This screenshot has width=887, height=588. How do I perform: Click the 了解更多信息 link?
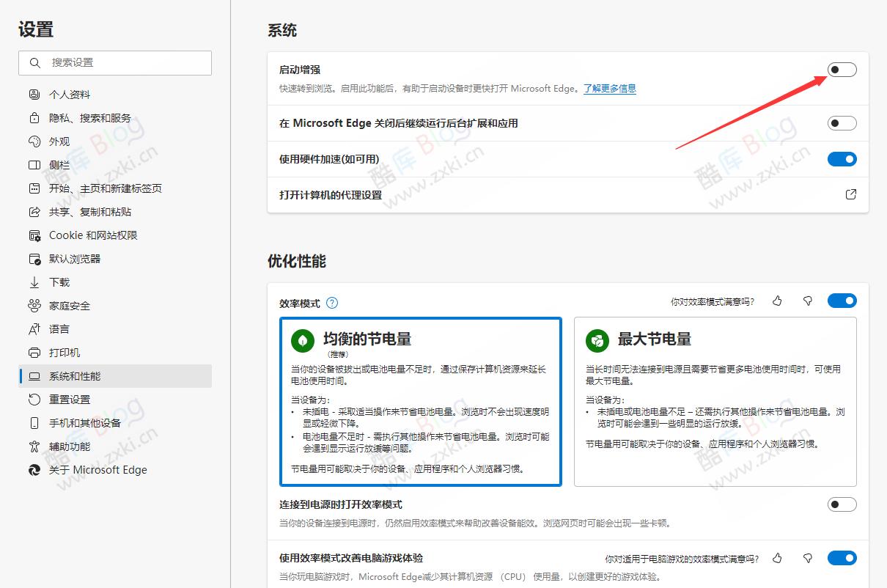click(x=609, y=88)
